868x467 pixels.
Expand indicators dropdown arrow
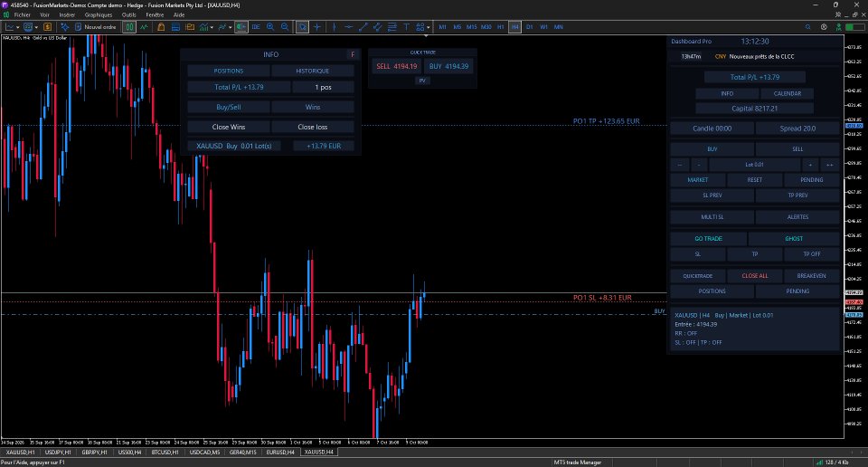coord(212,27)
